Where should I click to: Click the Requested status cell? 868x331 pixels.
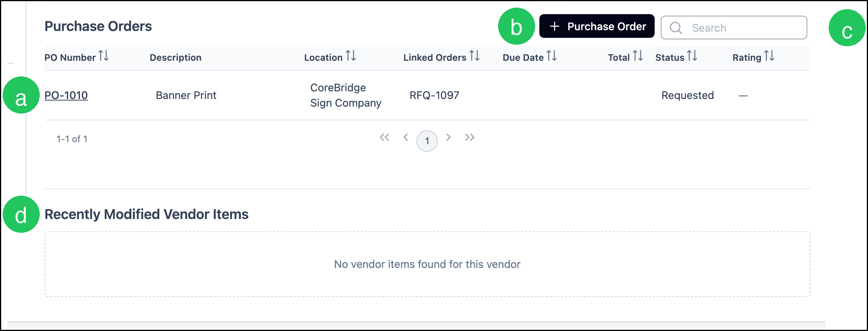[x=687, y=95]
